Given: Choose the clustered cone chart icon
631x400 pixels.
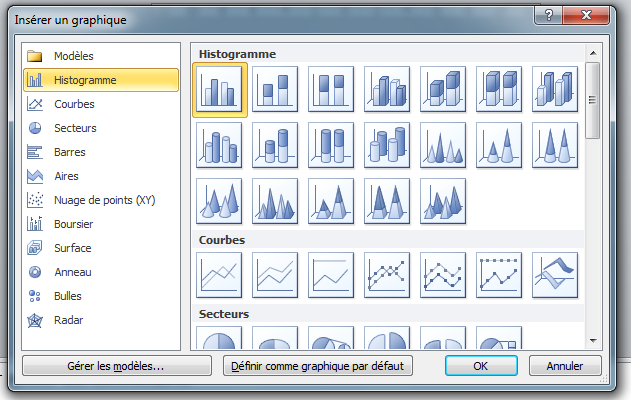Looking at the screenshot, I should 443,145.
